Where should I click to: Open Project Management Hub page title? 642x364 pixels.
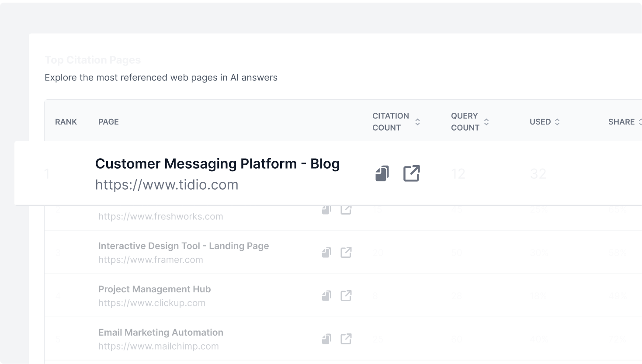[155, 289]
